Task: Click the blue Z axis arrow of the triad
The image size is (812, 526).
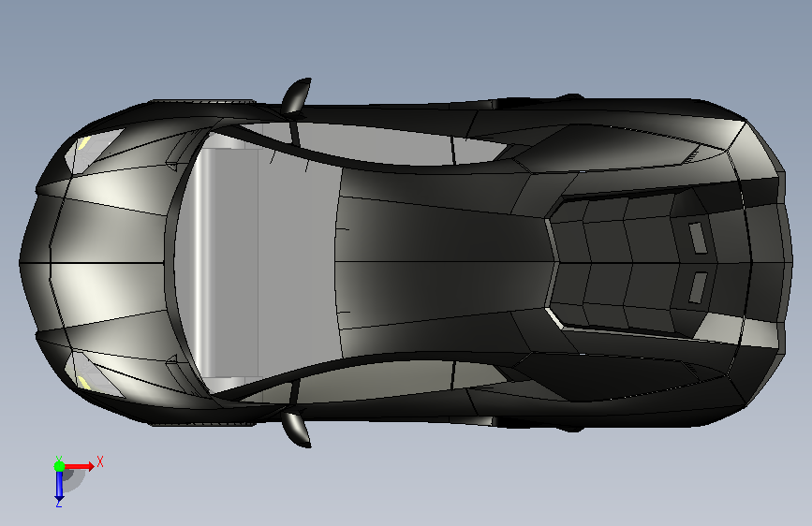Action: coord(59,487)
